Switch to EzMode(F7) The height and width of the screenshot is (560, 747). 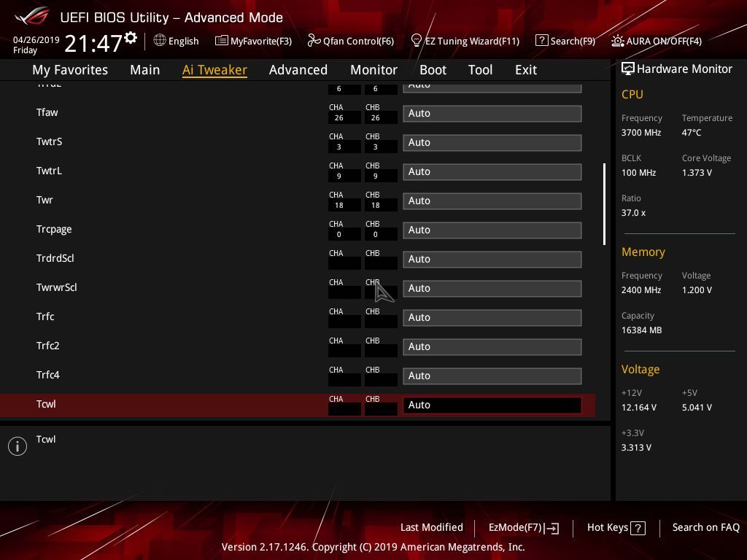coord(524,528)
